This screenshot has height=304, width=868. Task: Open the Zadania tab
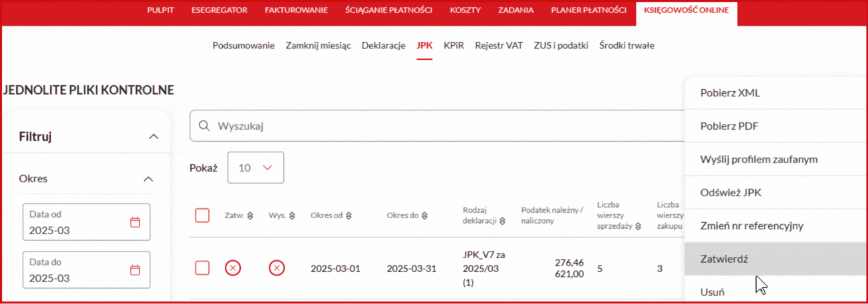tap(516, 10)
